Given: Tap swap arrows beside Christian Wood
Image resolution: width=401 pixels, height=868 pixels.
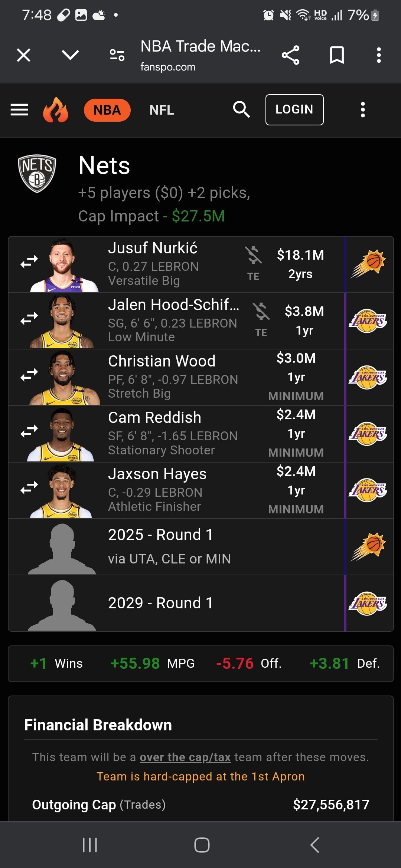Looking at the screenshot, I should coord(29,375).
